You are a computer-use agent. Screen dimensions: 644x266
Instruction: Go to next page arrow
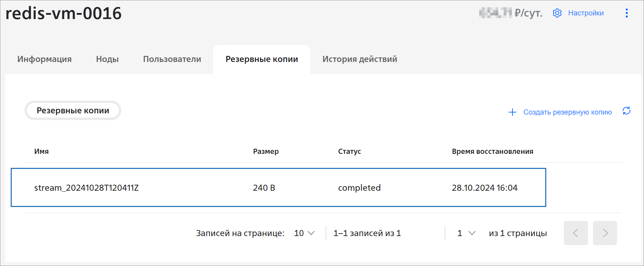(x=605, y=233)
